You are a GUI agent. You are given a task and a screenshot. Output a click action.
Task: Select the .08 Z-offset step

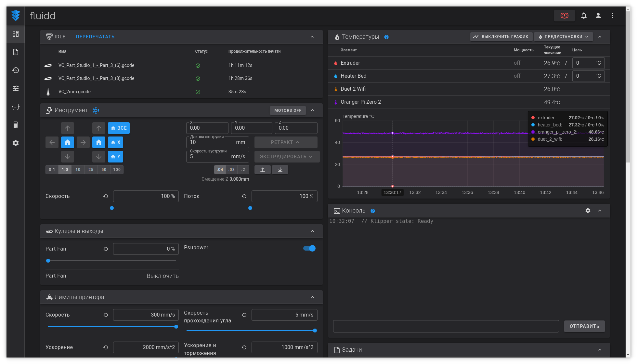[231, 170]
